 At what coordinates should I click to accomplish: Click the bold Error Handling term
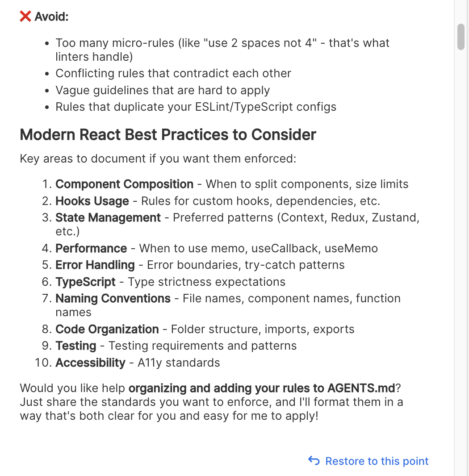click(95, 265)
